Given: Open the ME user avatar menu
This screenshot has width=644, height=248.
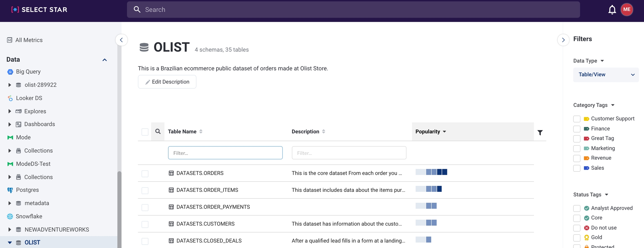Looking at the screenshot, I should pos(627,10).
